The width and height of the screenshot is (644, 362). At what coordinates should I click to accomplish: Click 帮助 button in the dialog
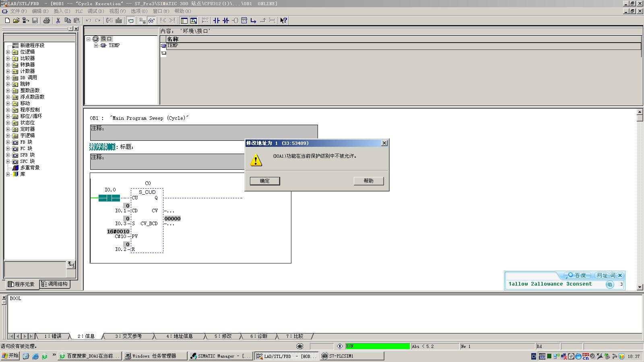(368, 181)
